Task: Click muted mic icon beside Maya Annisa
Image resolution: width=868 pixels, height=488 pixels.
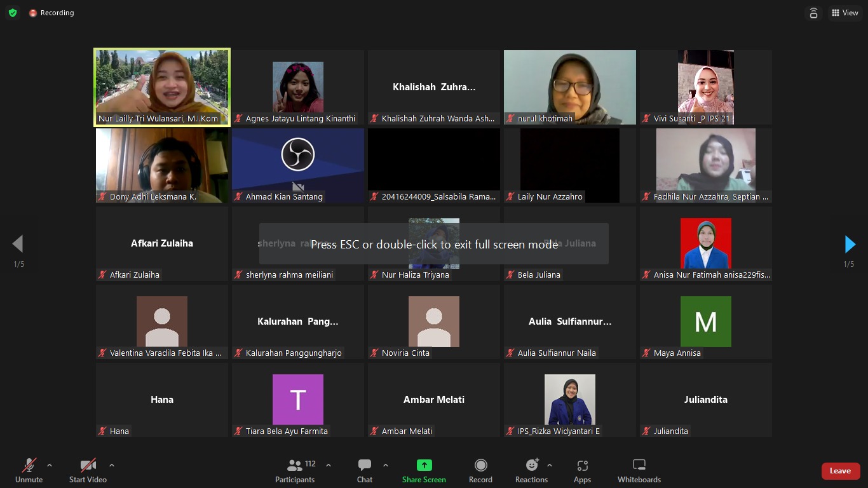Action: point(647,353)
